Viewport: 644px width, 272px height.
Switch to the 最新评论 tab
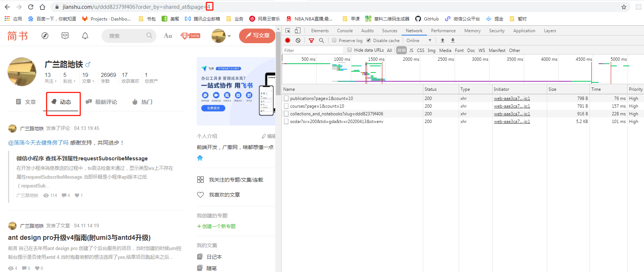101,102
